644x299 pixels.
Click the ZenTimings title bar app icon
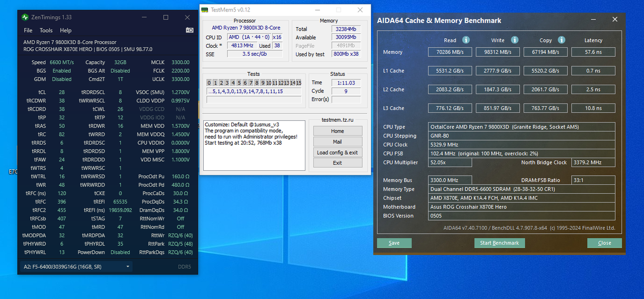click(25, 17)
